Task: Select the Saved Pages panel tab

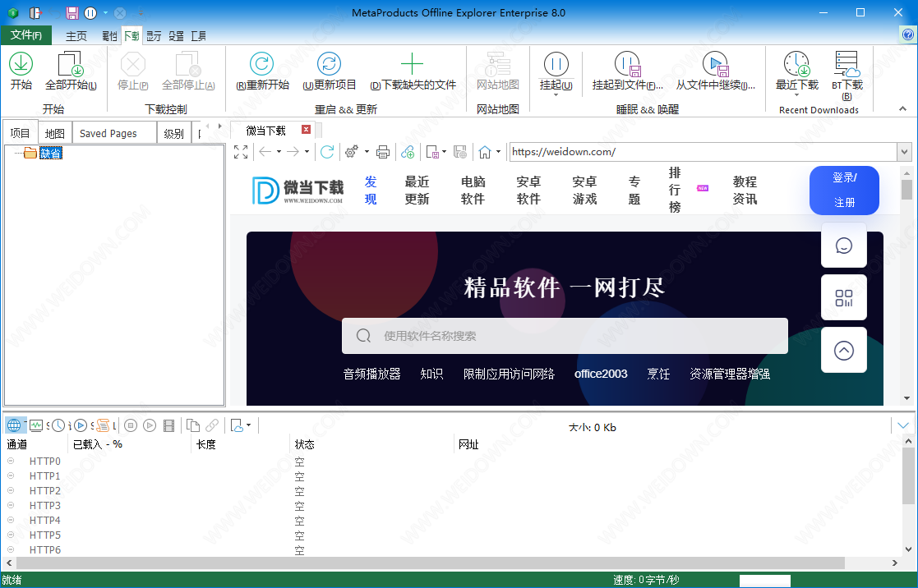Action: tap(116, 133)
